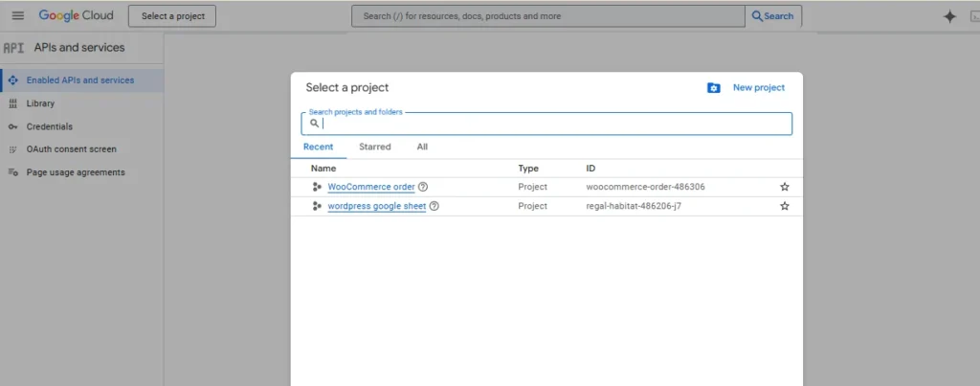Image resolution: width=980 pixels, height=386 pixels.
Task: Focus the Search projects and folders field
Action: pyautogui.click(x=546, y=124)
